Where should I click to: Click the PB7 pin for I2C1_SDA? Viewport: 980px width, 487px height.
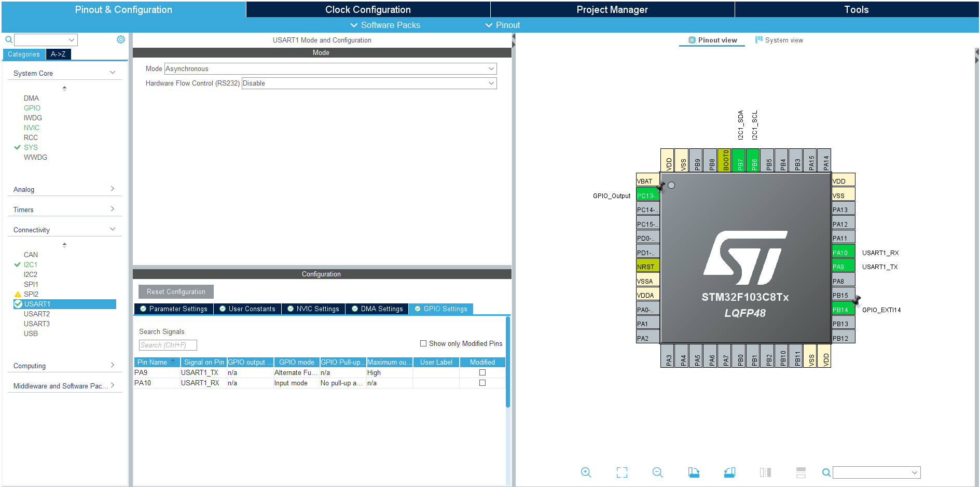(740, 160)
